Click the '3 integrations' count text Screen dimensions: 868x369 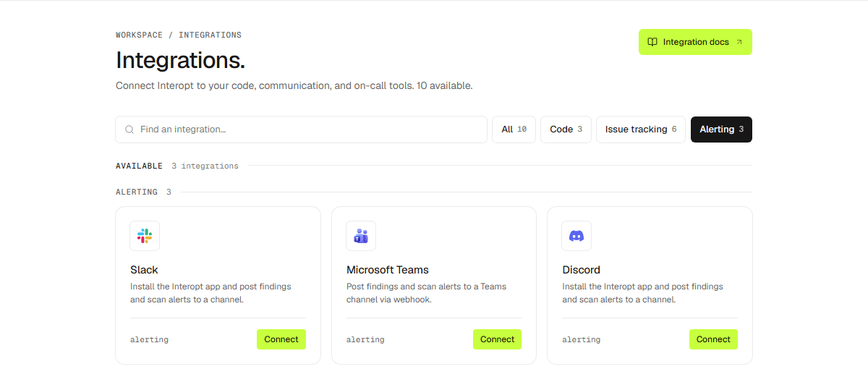205,166
